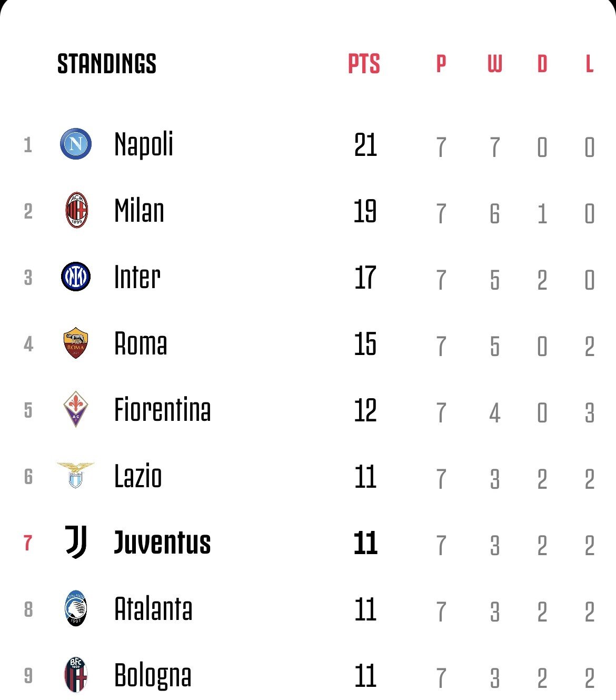Open the Juventus team name link
Viewport: 616px width, 700px height.
162,543
